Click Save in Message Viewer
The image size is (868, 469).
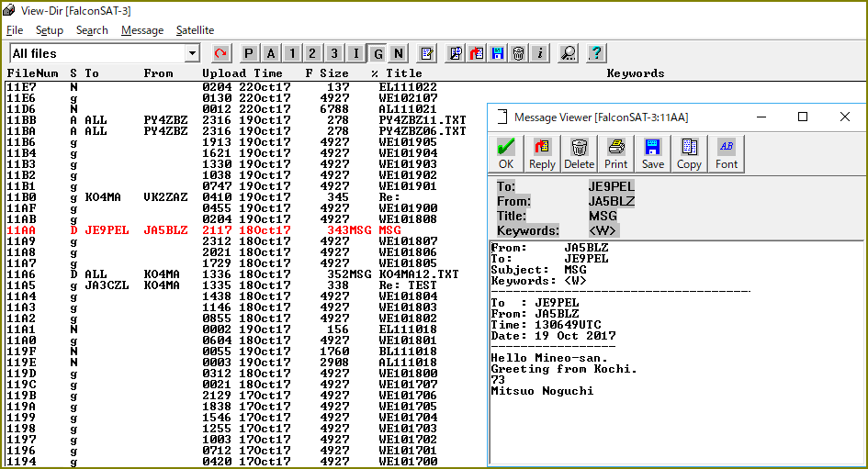click(x=653, y=154)
